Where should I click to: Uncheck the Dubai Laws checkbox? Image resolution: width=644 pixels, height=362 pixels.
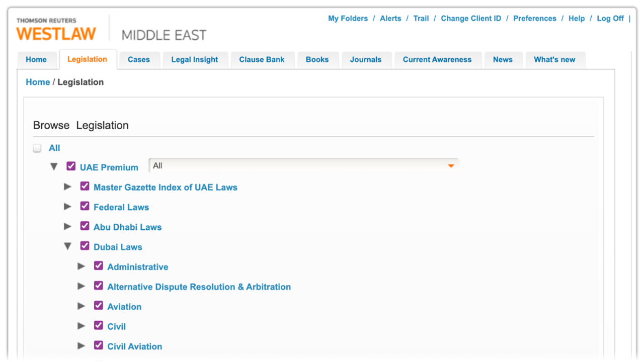pyautogui.click(x=85, y=246)
